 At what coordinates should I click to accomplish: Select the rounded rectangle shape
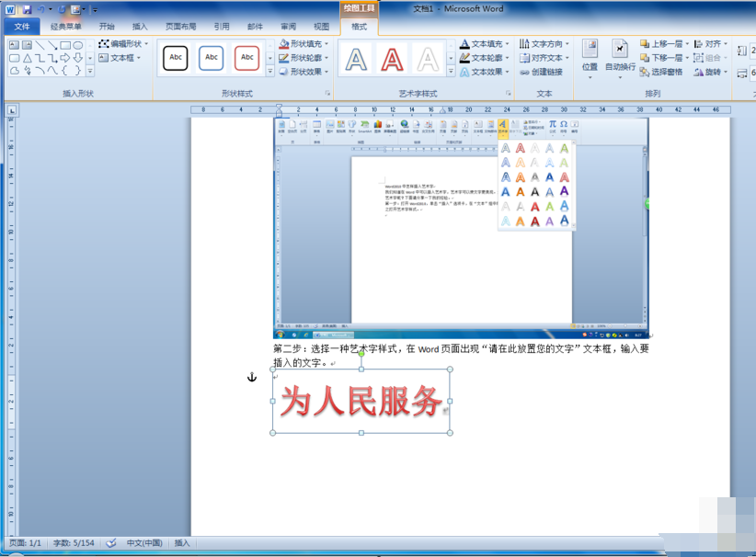tap(15, 58)
